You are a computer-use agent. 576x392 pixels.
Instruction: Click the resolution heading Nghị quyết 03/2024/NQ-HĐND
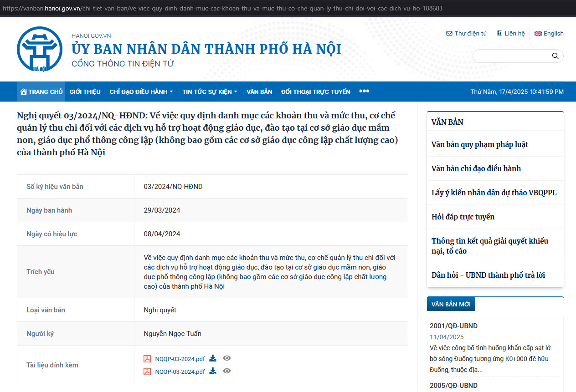pos(208,134)
